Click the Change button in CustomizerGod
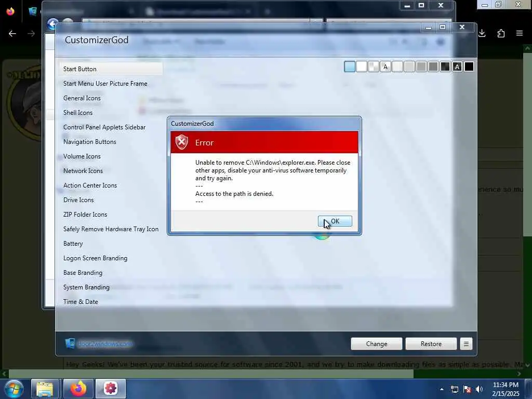532x399 pixels. [x=377, y=344]
